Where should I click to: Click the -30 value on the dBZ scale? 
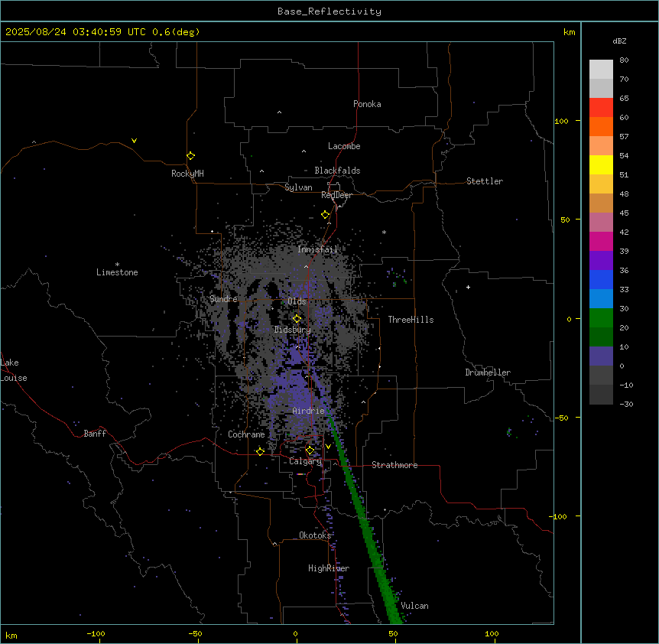coord(626,404)
